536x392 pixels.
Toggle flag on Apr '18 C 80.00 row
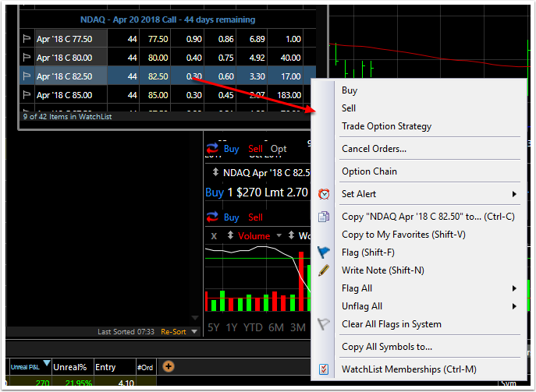tap(27, 58)
